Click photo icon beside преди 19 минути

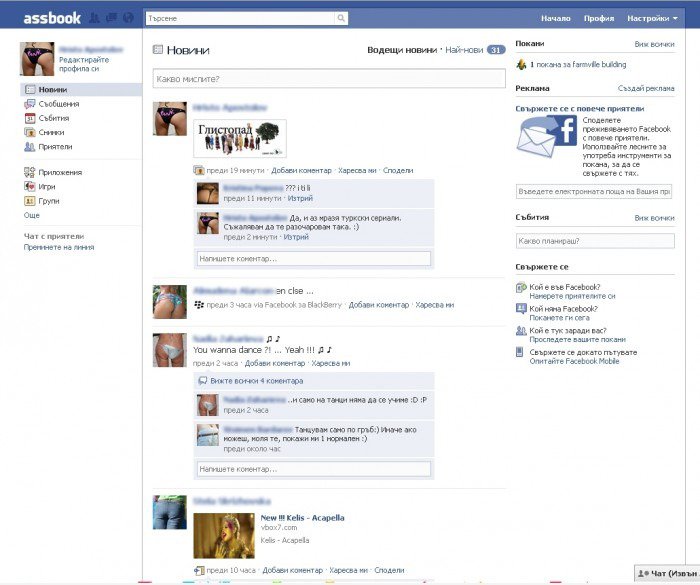[x=199, y=170]
